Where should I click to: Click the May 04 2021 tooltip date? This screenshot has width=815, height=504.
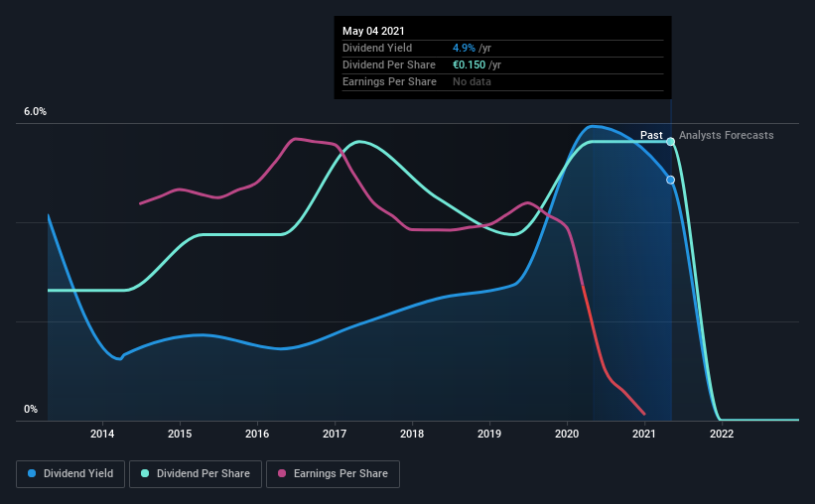tap(373, 31)
